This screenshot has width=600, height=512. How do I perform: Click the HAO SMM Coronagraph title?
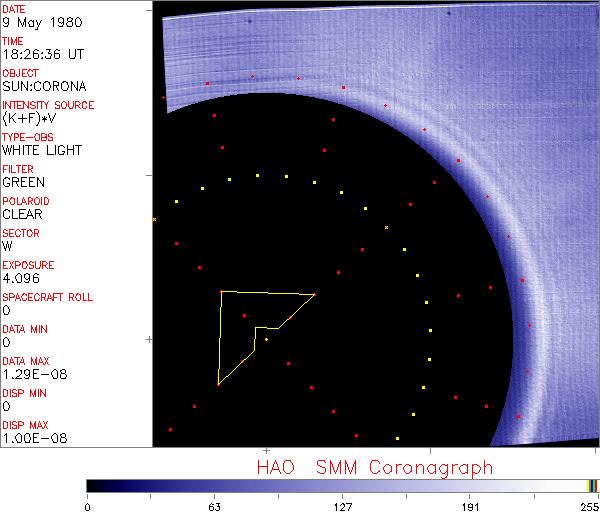coord(374,467)
